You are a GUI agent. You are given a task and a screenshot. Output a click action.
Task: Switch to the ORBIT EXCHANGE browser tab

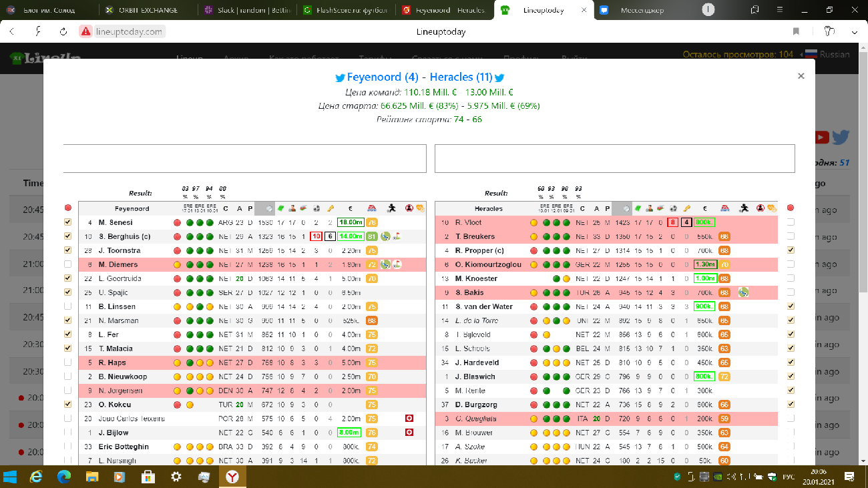pyautogui.click(x=146, y=10)
